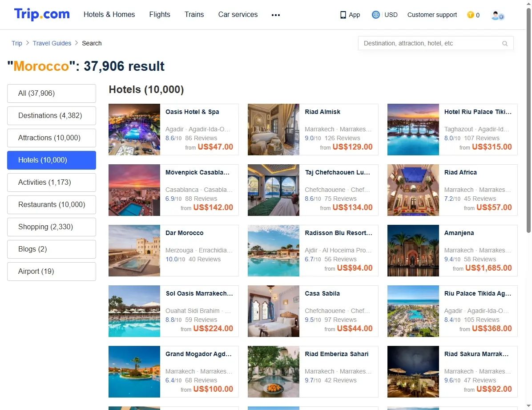Click the Riad Emberiza Sahari title

337,354
